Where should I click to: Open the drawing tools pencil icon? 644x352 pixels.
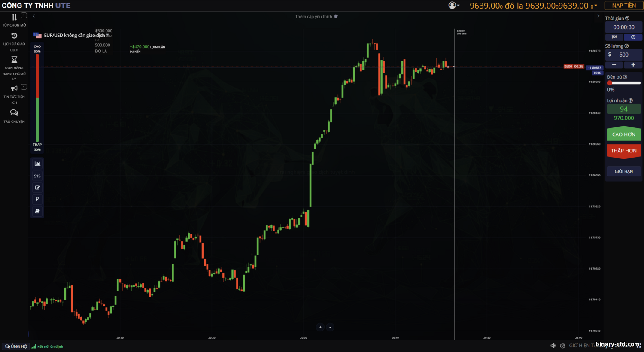coord(37,187)
